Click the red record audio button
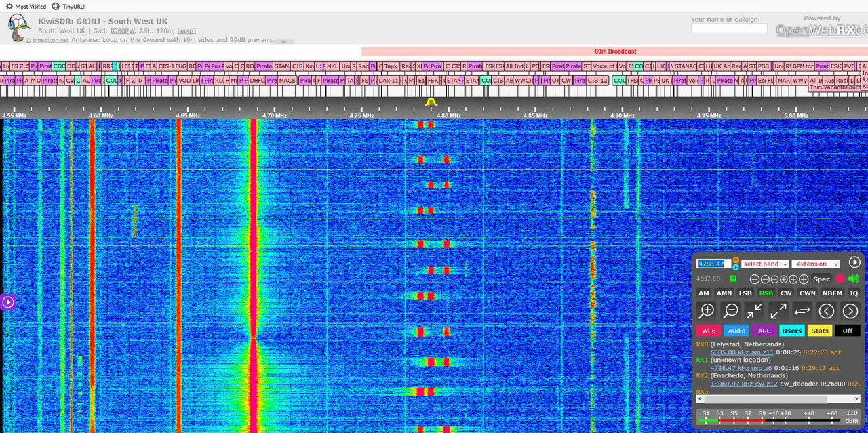The image size is (868, 433). click(840, 279)
